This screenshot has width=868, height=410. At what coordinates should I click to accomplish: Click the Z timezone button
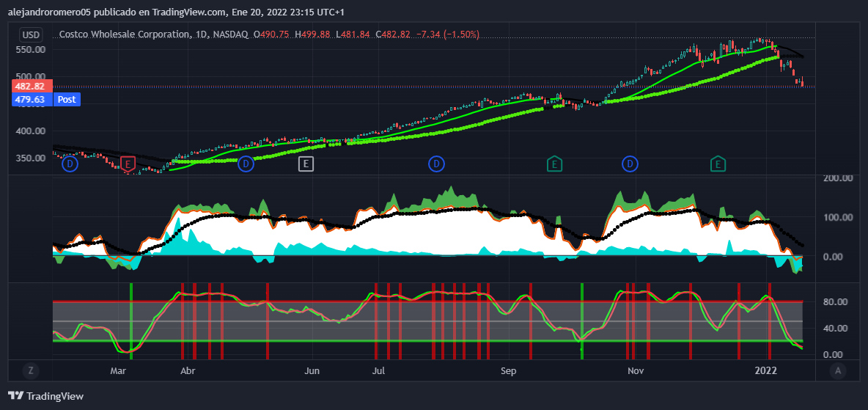coord(31,370)
